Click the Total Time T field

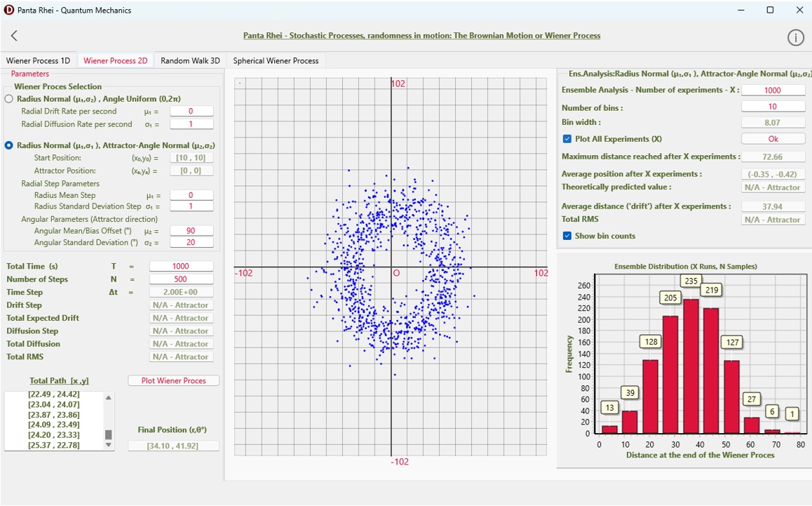pyautogui.click(x=181, y=266)
